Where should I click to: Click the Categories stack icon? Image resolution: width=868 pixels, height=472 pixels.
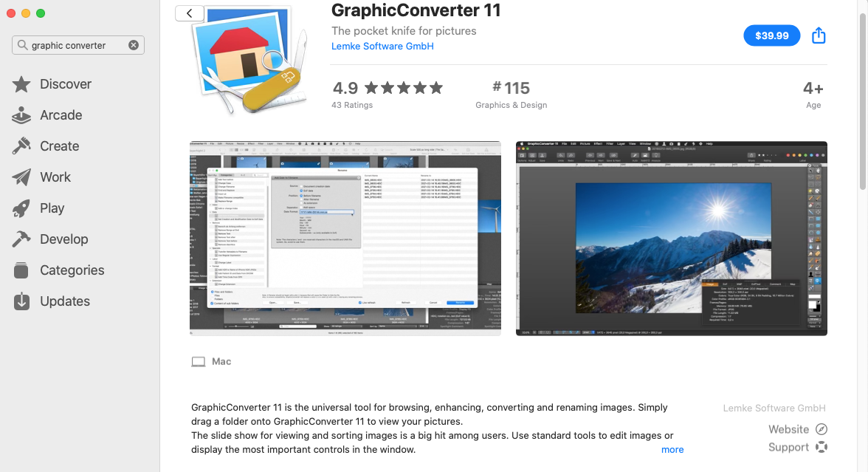click(x=21, y=270)
